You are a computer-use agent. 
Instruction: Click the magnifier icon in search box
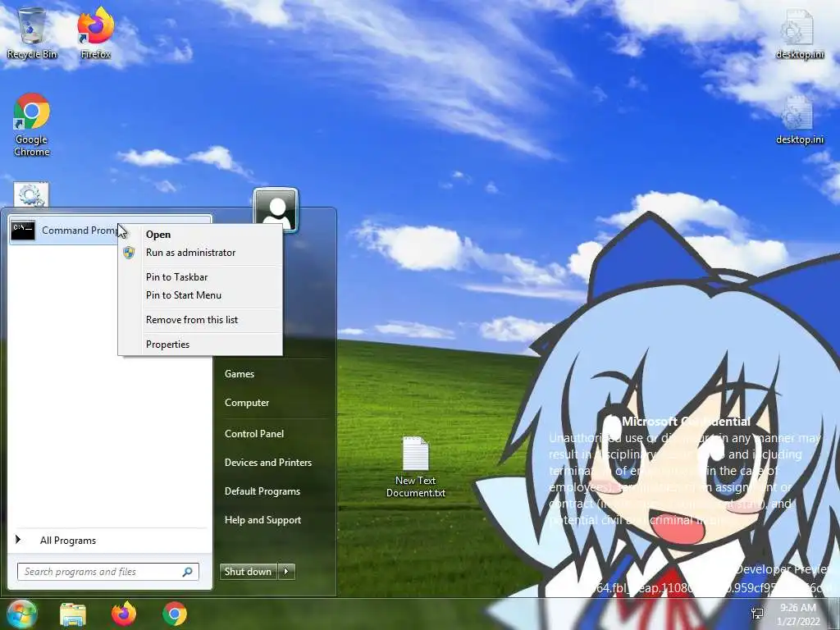click(187, 572)
